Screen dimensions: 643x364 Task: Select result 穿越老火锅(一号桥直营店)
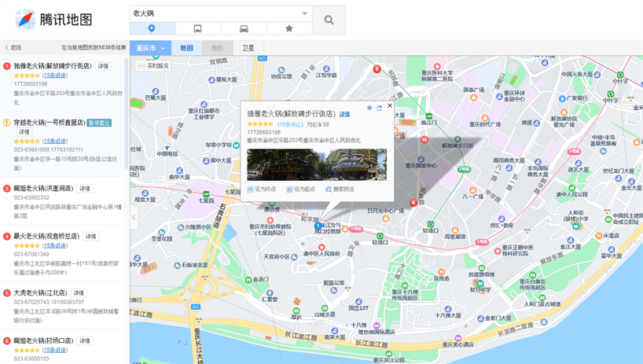[50, 123]
